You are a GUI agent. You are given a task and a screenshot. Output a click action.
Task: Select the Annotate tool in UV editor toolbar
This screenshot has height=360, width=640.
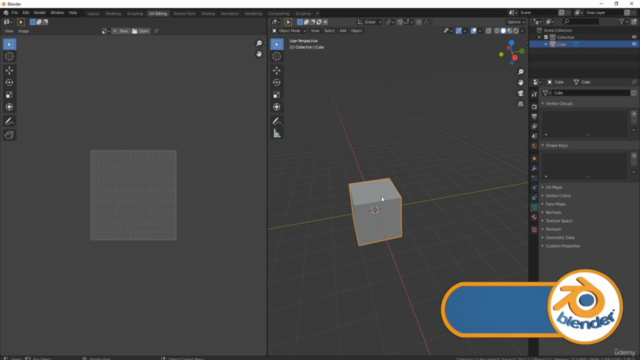tap(9, 121)
